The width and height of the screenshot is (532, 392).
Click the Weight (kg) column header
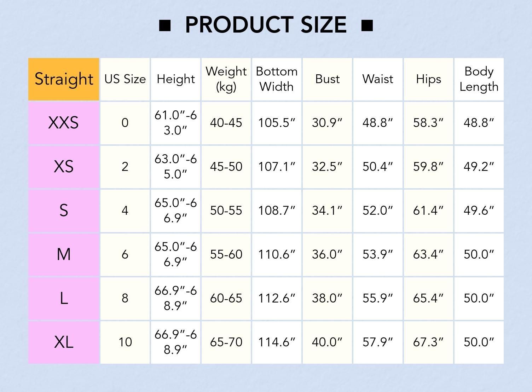click(x=226, y=79)
